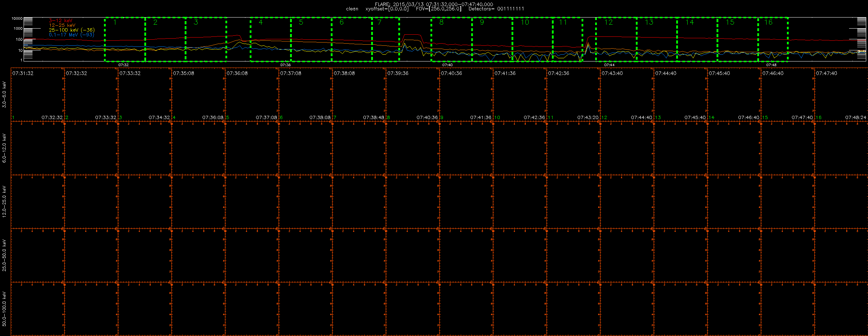The height and width of the screenshot is (336, 868).
Task: Select the blue '0.1-17 MeV (-93)' legend entry
Action: pos(71,35)
